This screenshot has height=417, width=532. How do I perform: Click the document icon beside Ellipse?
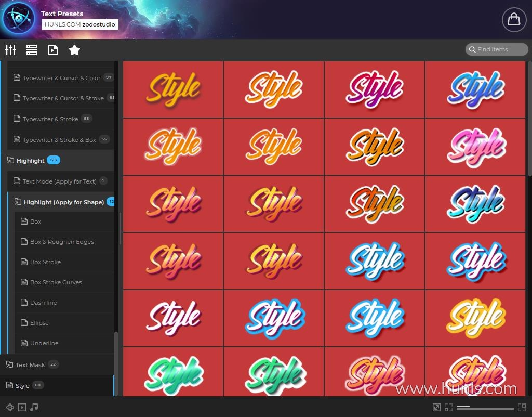click(x=24, y=322)
